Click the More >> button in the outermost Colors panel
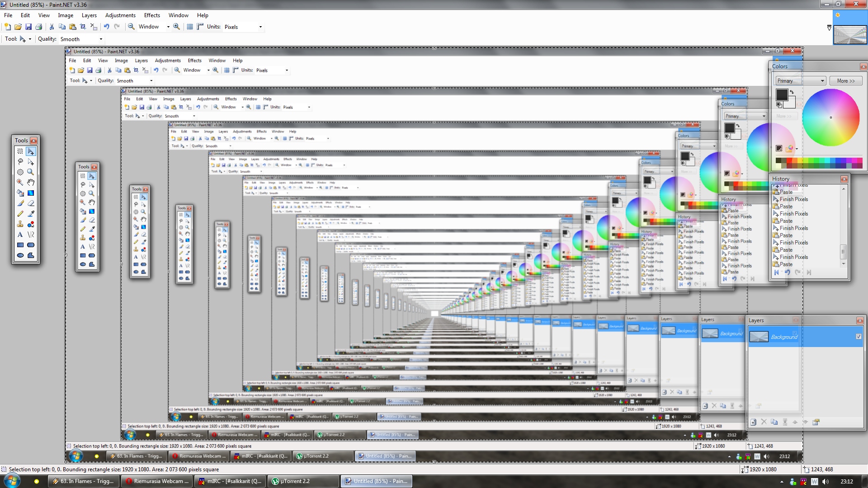 845,81
